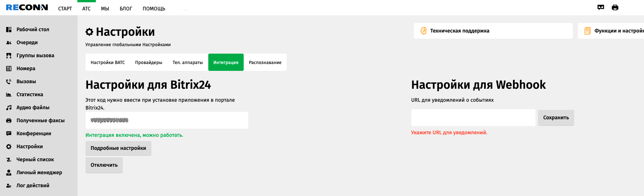Click the Сохранить button for Webhook
The image size is (644, 196).
[556, 118]
